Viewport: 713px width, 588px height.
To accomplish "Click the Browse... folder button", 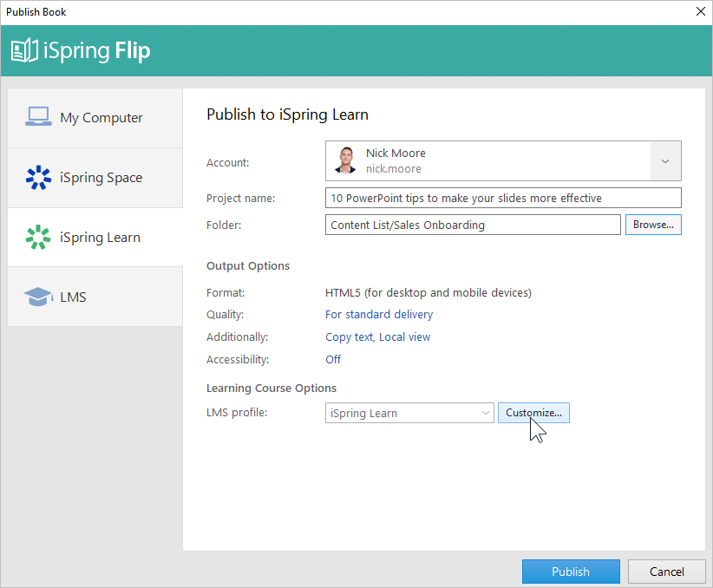I will pyautogui.click(x=653, y=225).
